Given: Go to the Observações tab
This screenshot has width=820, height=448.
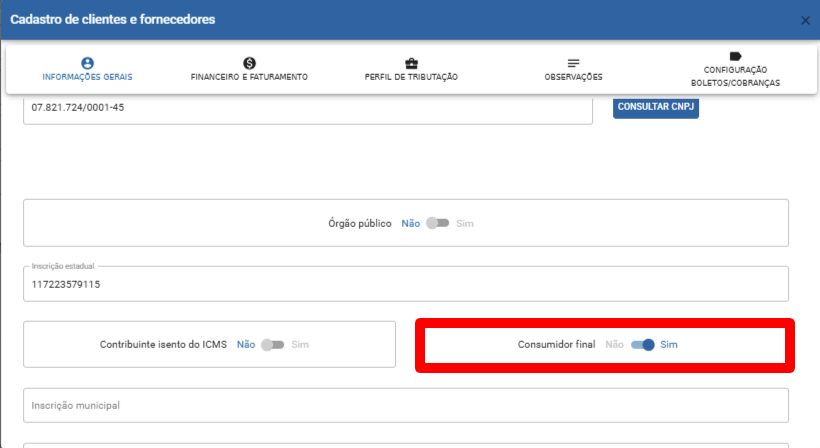Looking at the screenshot, I should click(573, 69).
